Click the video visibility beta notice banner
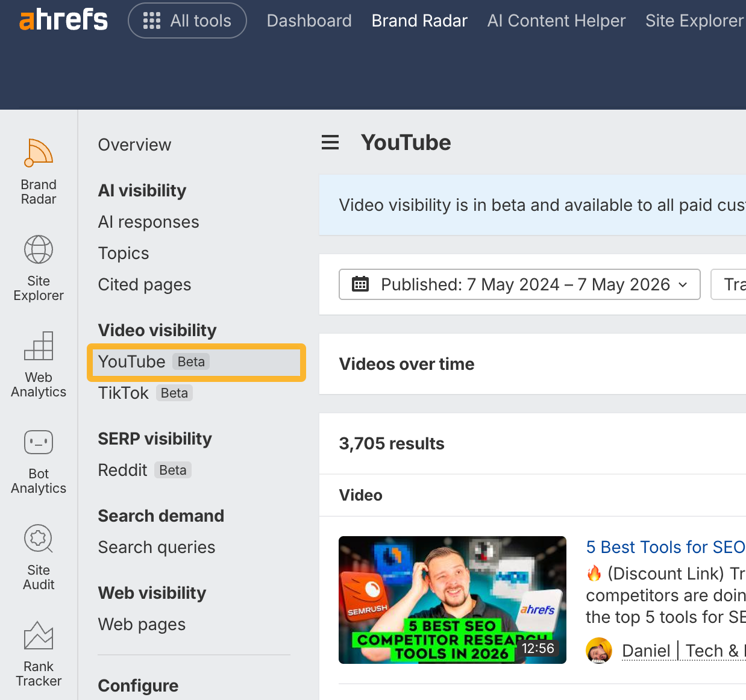The image size is (746, 700). tap(533, 205)
